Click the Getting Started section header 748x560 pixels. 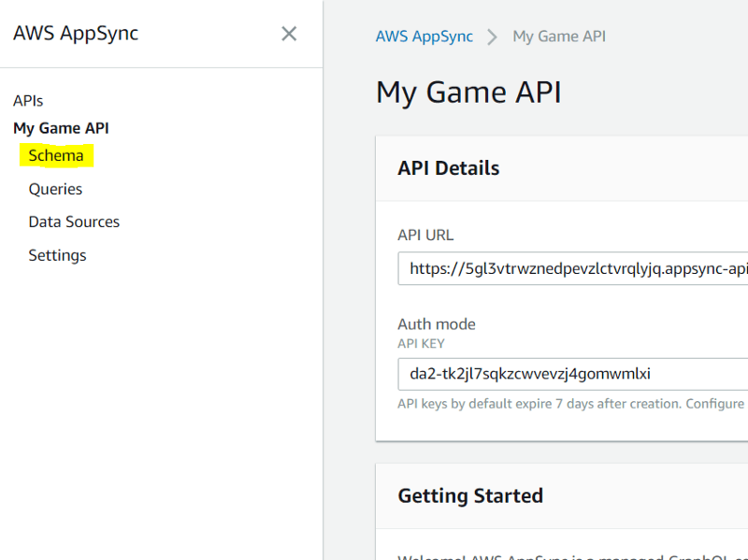pyautogui.click(x=470, y=495)
